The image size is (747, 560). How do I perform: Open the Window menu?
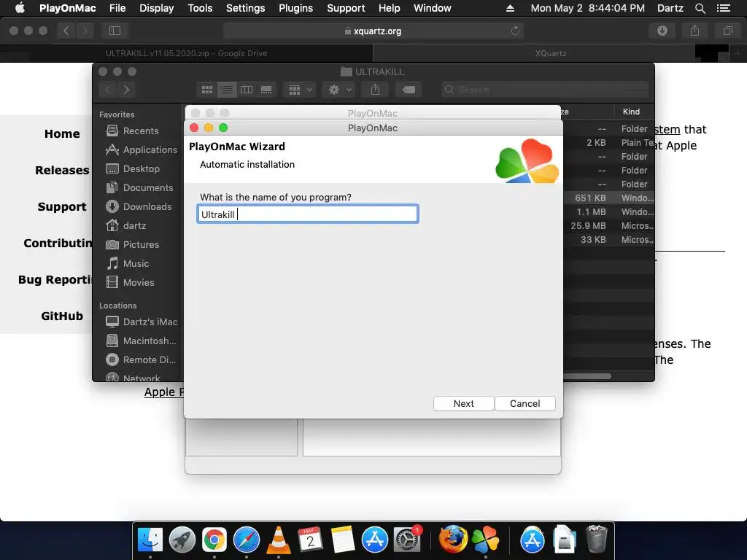click(432, 8)
